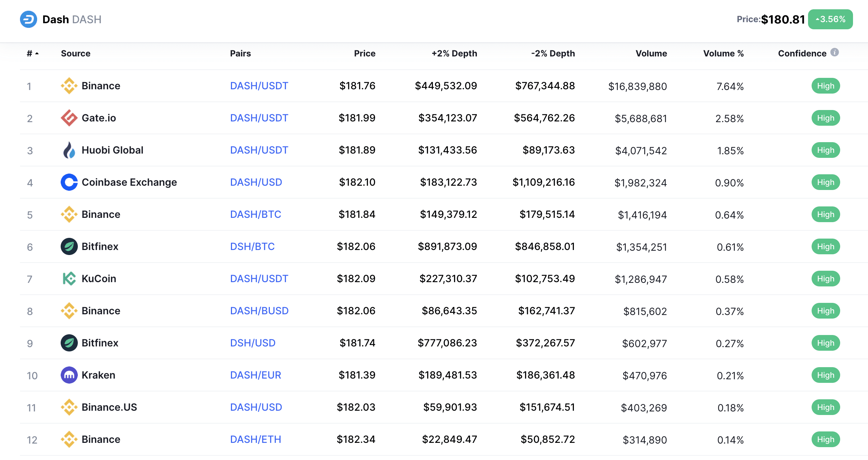Screen dimensions: 868x460
Task: Click the Binance logo in DASH/ETH row
Action: (x=69, y=439)
